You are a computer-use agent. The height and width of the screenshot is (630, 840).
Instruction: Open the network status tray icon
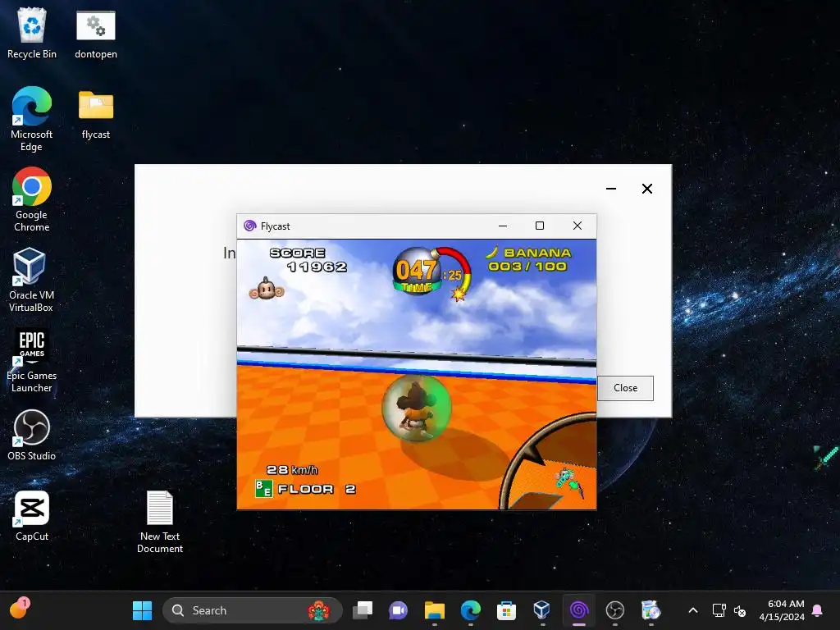coord(719,610)
